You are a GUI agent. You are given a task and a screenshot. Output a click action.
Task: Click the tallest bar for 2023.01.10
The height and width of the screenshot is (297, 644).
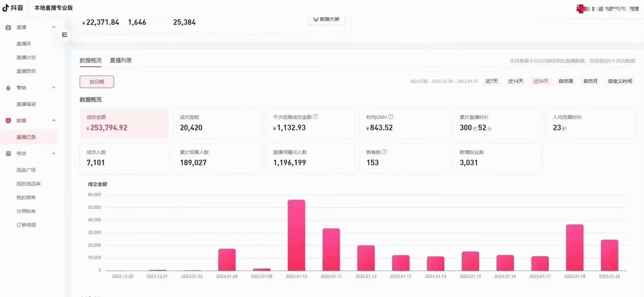296,235
